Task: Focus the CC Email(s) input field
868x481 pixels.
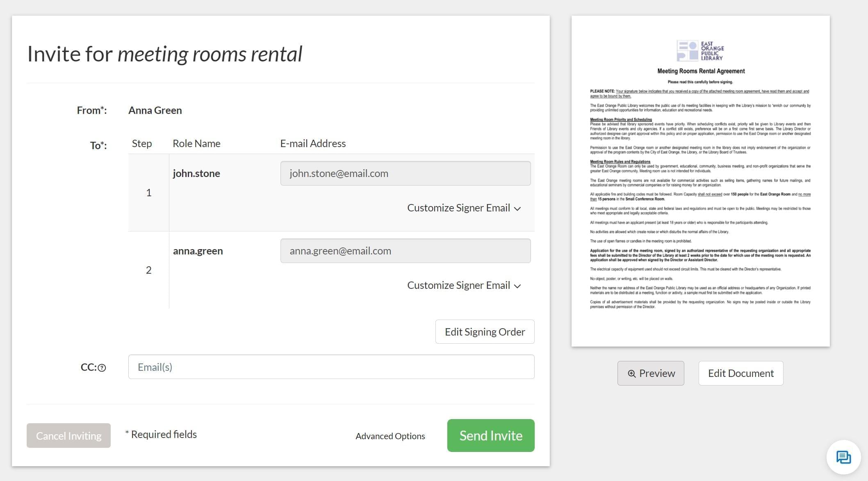Action: [331, 367]
